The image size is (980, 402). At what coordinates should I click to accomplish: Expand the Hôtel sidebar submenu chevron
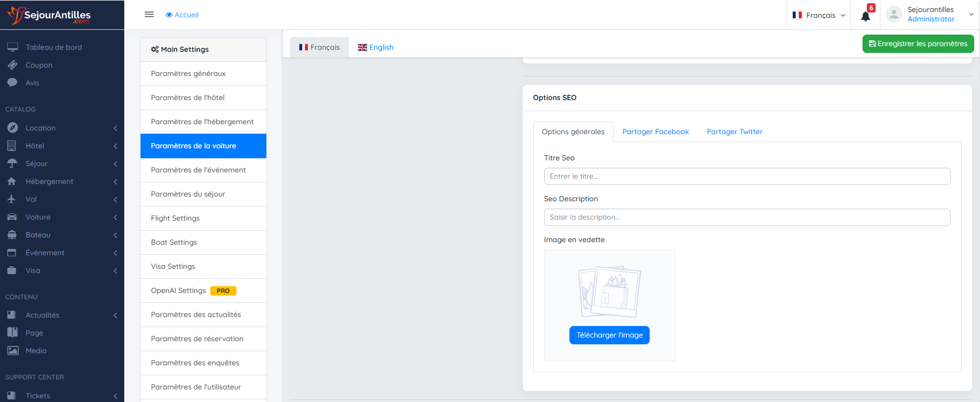tap(115, 146)
